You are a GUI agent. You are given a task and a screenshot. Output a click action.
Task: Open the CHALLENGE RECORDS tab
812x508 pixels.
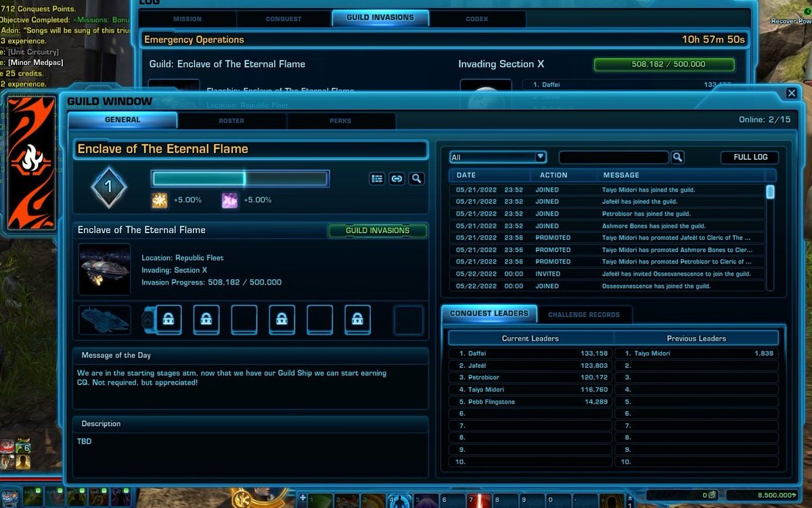point(584,314)
